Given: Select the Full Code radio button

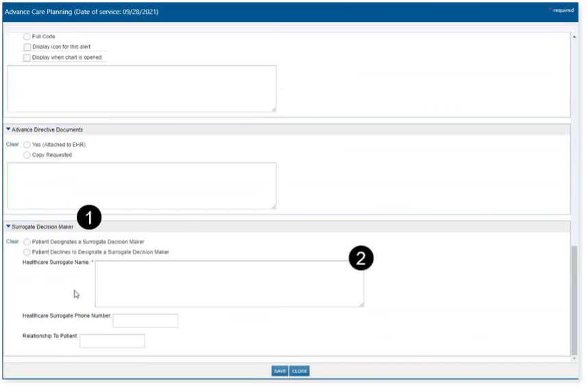Looking at the screenshot, I should pos(27,36).
